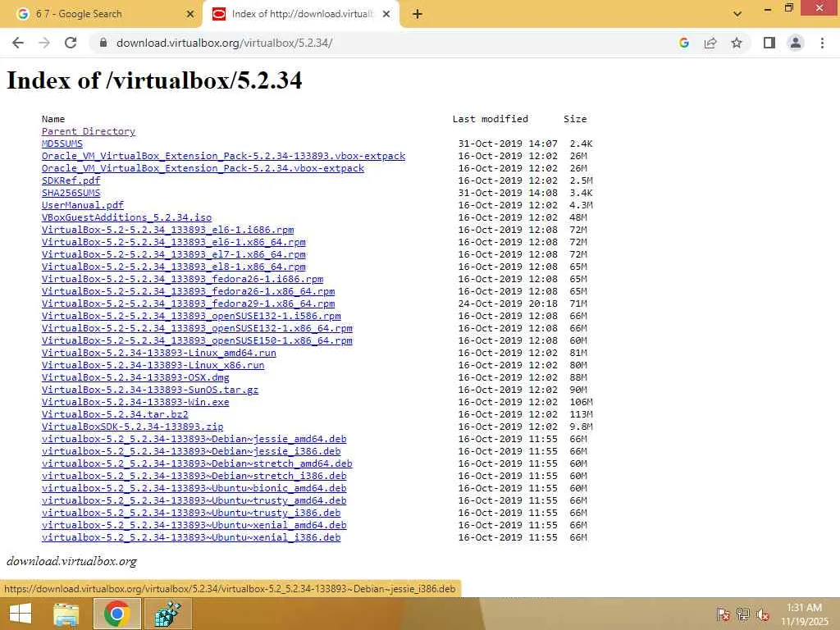Download Extension_Pack-5.2.34.vbox-extpack link
The image size is (840, 630).
point(203,168)
